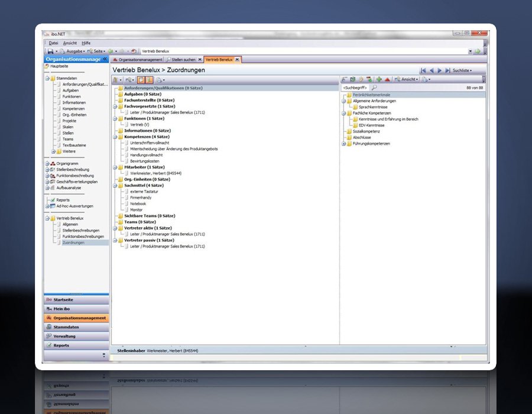Toggle the second highlighted view button in Zuordnungen toolbar
The height and width of the screenshot is (414, 532).
pos(149,80)
